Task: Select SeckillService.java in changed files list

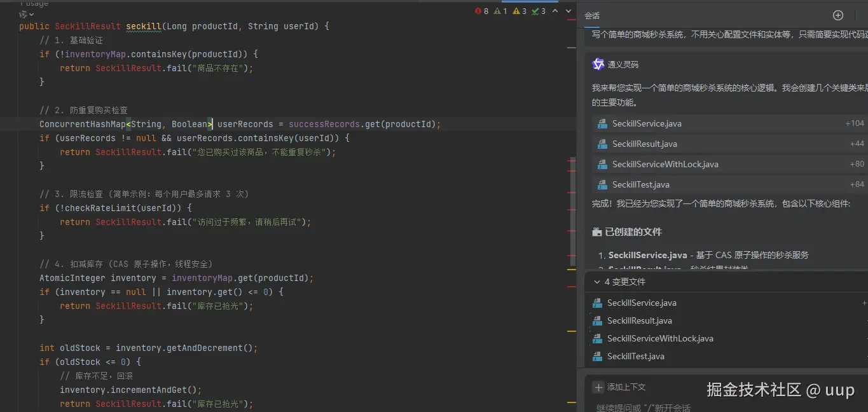Action: (x=642, y=303)
